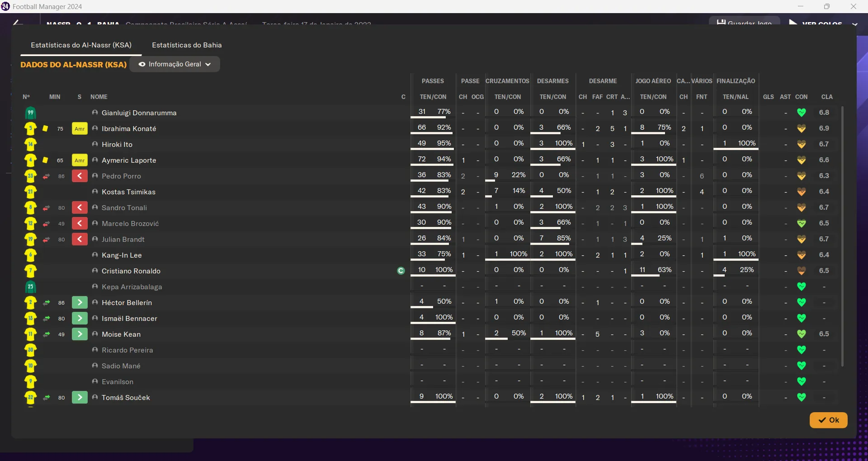Click Cristiano Ronaldo's condition heart icon
Viewport: 868px width, 461px height.
(801, 271)
